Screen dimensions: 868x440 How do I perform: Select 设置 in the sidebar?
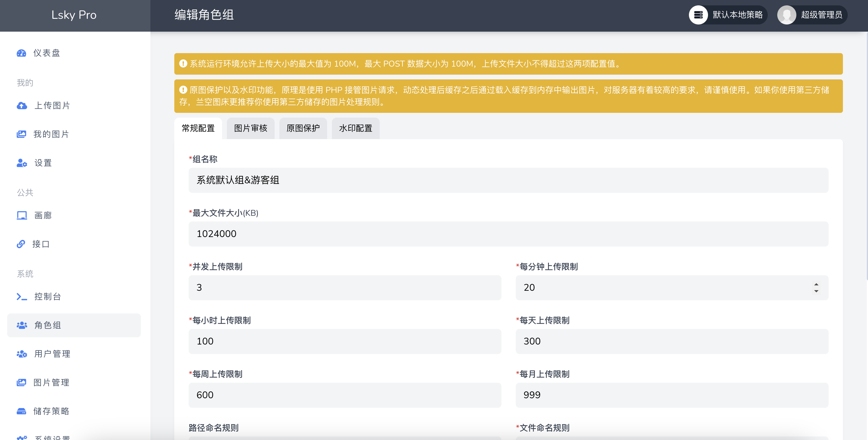74,163
